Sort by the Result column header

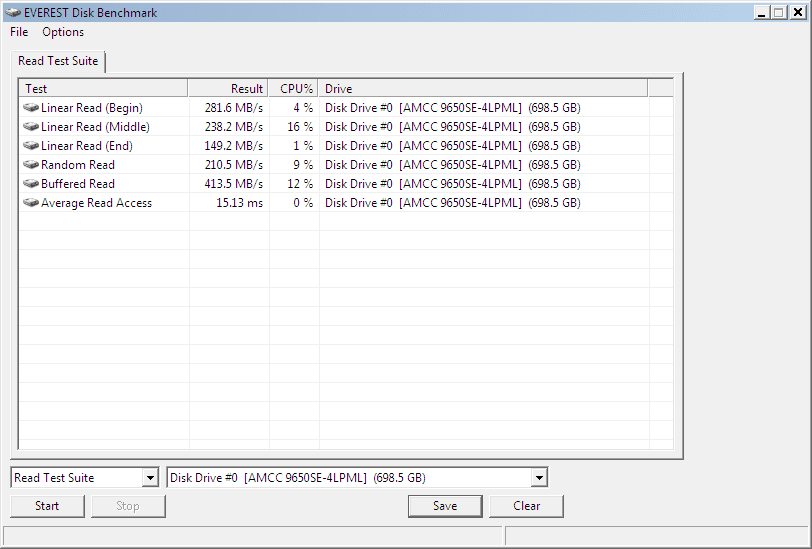click(228, 89)
